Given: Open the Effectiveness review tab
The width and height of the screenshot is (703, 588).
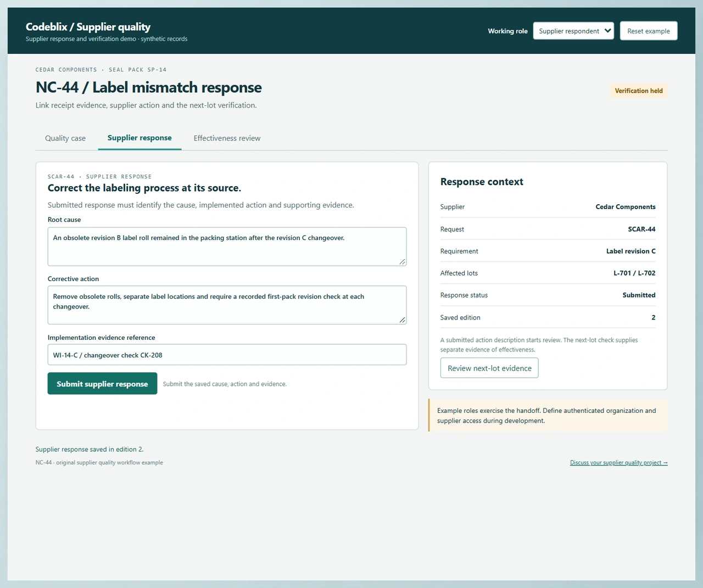Looking at the screenshot, I should (227, 138).
